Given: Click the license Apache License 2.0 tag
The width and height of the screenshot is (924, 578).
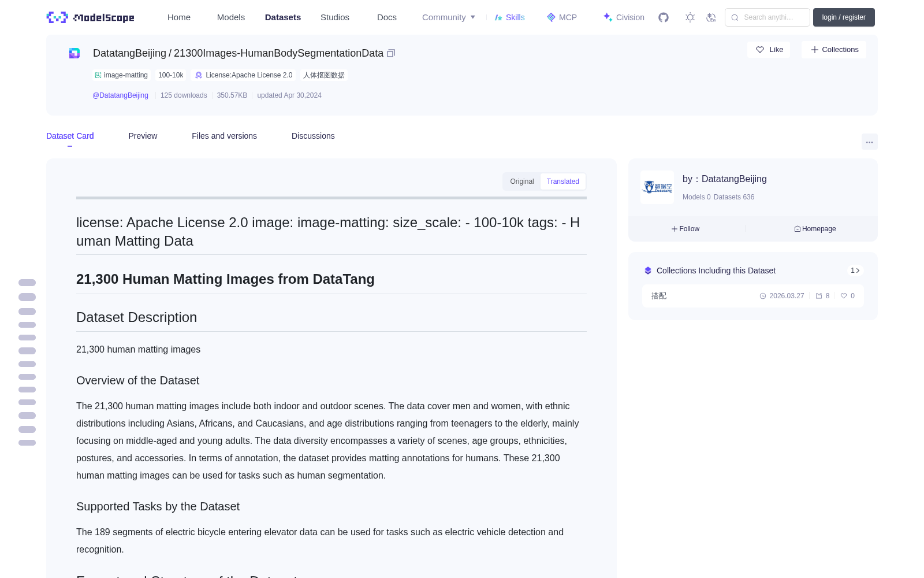Looking at the screenshot, I should point(244,75).
